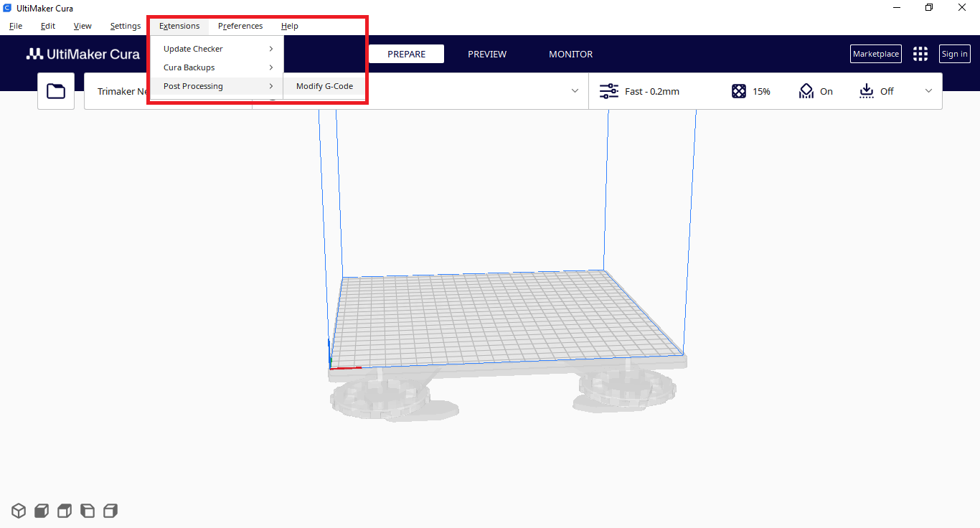Expand the print settings panel chevron

point(929,91)
